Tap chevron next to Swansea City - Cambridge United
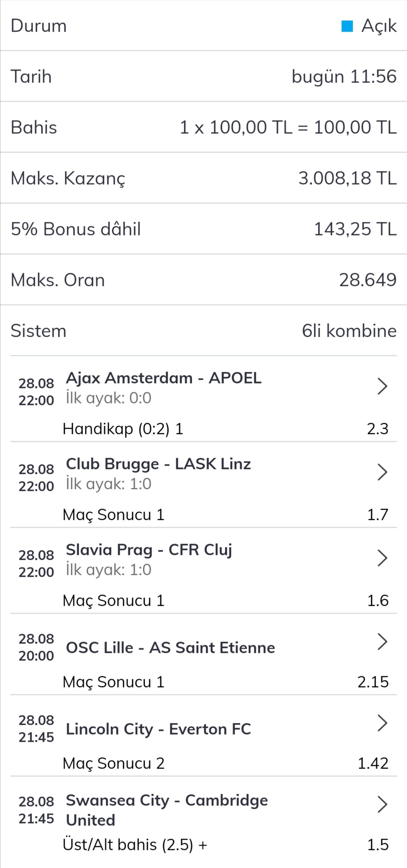 (382, 804)
